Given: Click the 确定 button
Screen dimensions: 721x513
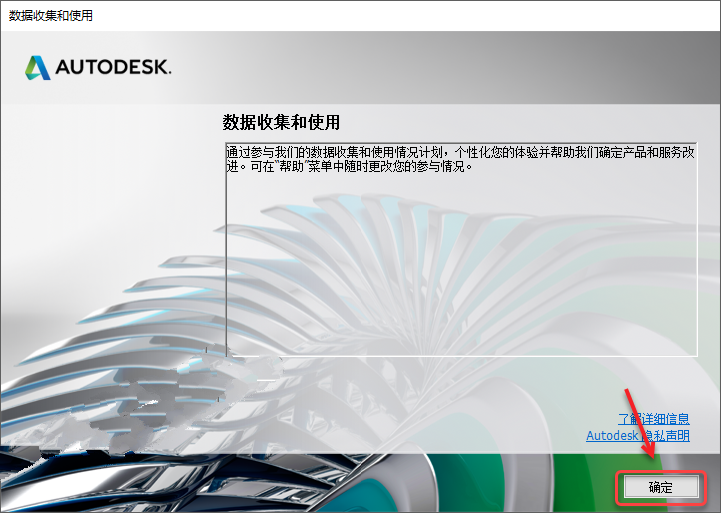Looking at the screenshot, I should (x=660, y=487).
